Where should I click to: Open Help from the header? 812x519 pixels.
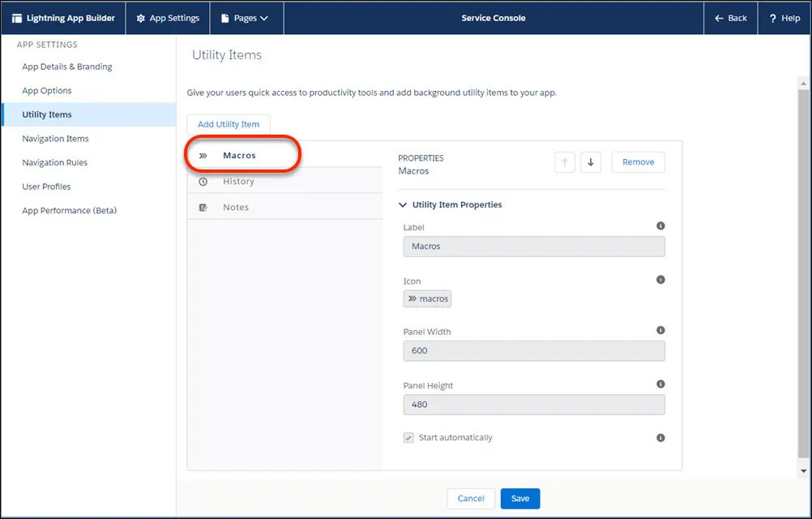pos(784,18)
